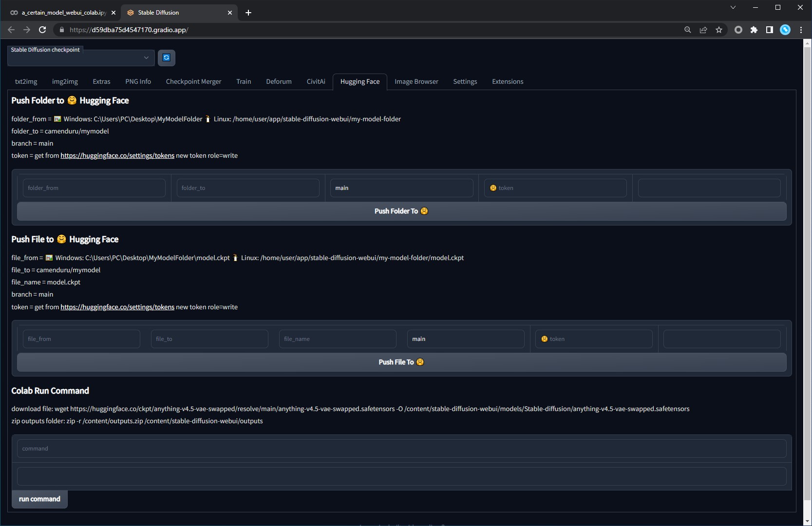Click the Push File To button
The width and height of the screenshot is (812, 526).
point(401,362)
